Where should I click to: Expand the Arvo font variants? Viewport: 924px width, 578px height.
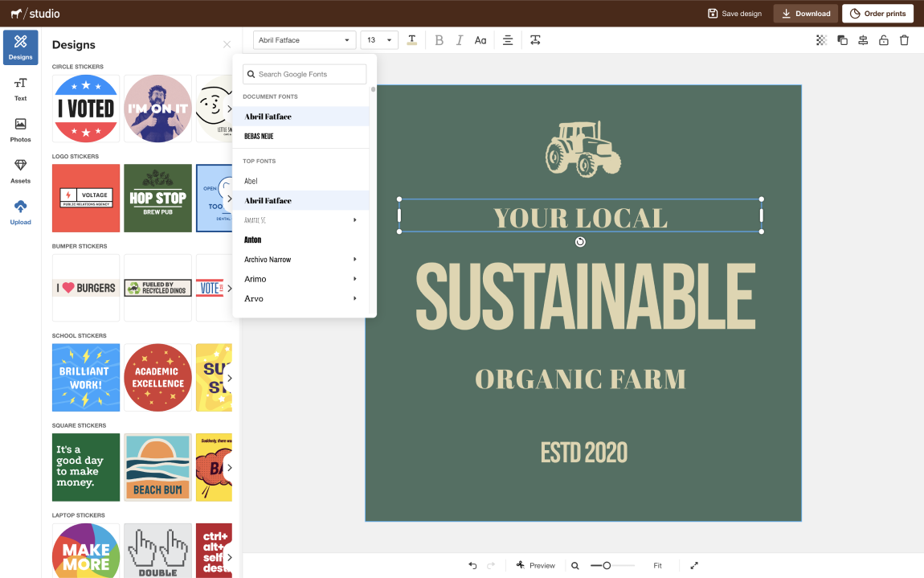click(354, 299)
